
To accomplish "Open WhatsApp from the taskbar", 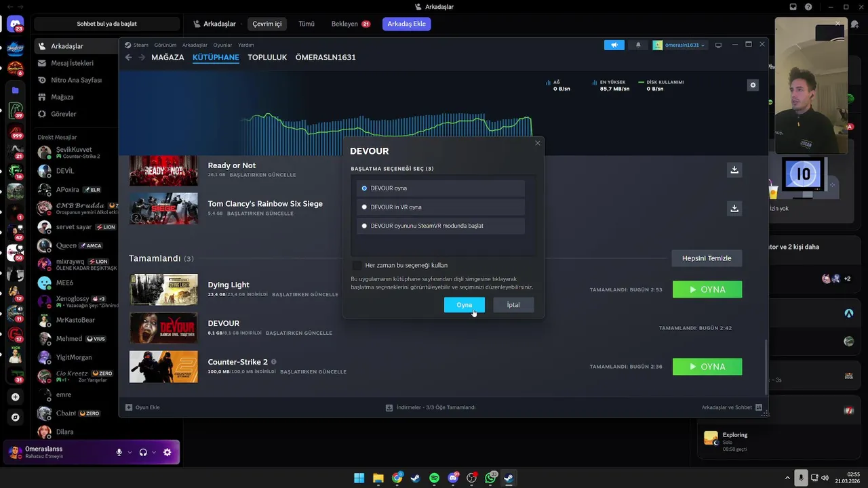I will 490,478.
